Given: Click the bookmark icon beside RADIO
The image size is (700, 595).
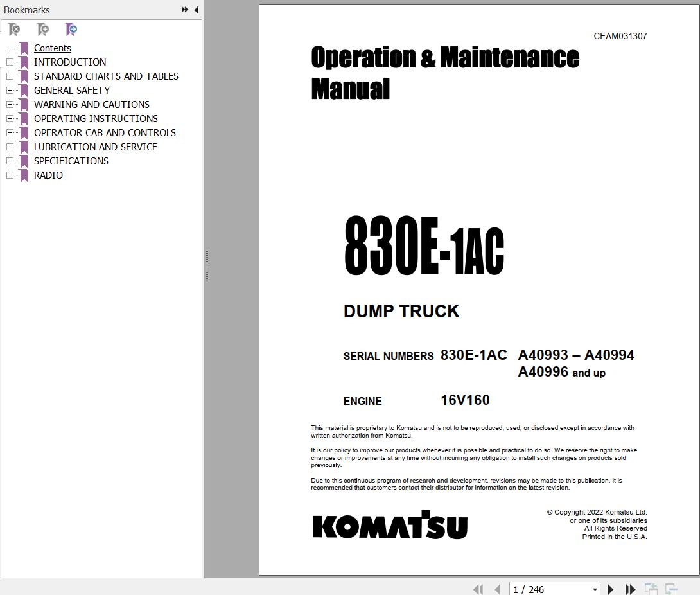Looking at the screenshot, I should (24, 175).
